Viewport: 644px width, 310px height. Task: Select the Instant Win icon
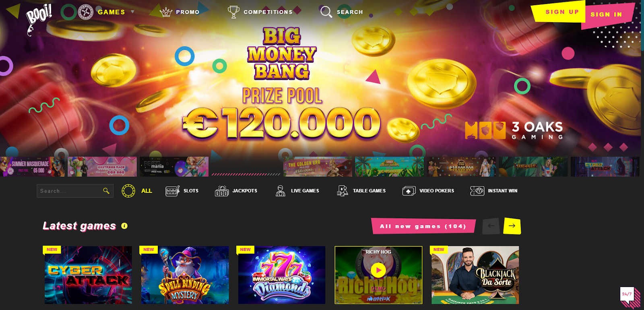tap(477, 191)
